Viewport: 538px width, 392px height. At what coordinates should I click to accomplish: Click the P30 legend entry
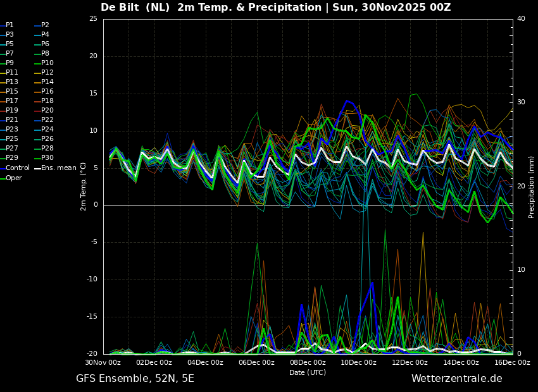click(x=47, y=158)
